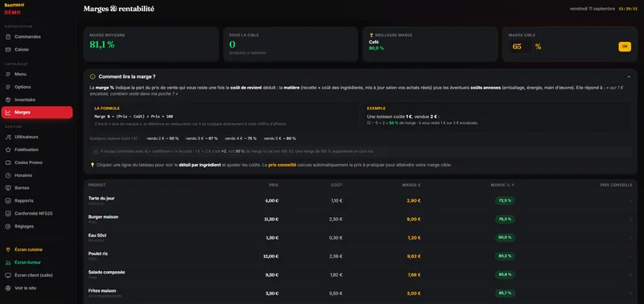Click the 85,7 % margin badge
Image resolution: width=644 pixels, height=304 pixels.
point(506,294)
